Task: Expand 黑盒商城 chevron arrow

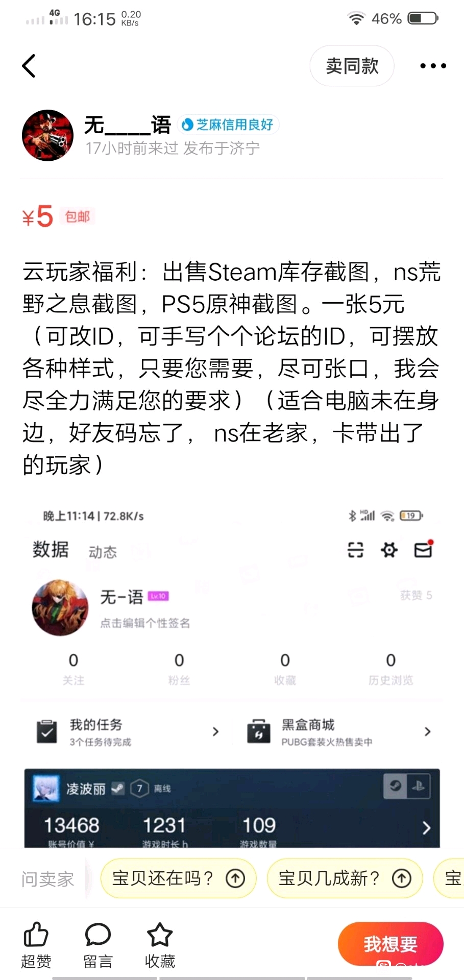Action: (427, 731)
